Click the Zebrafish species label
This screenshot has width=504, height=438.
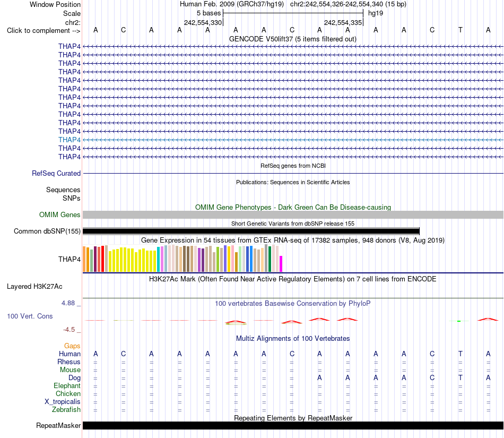66,410
